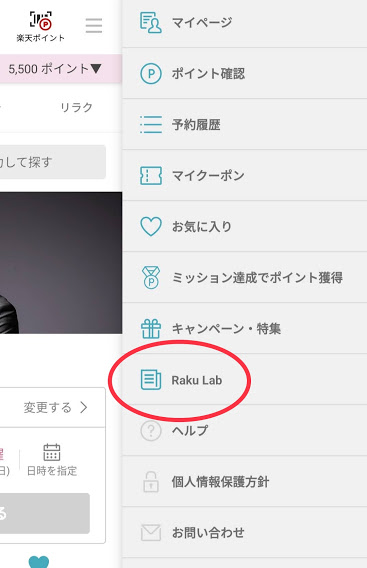Open 変更する chevron row
The image size is (367, 568).
click(53, 408)
